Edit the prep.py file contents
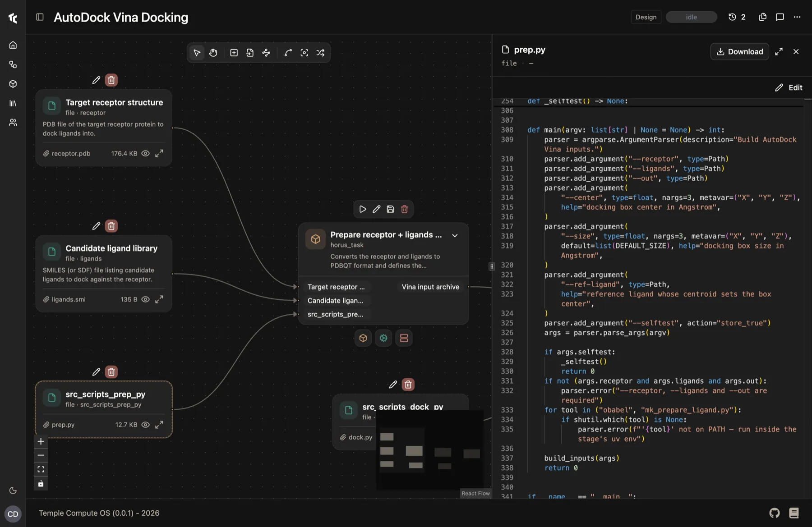The width and height of the screenshot is (812, 527). 789,87
